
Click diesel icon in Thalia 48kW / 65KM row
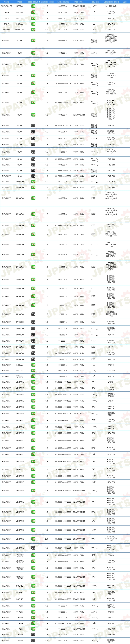coord(33,634)
